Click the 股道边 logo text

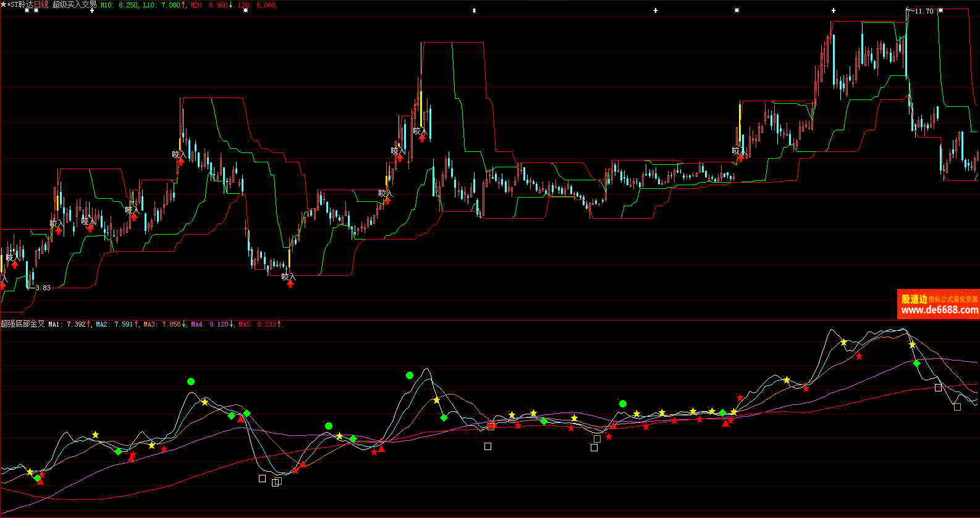click(914, 299)
